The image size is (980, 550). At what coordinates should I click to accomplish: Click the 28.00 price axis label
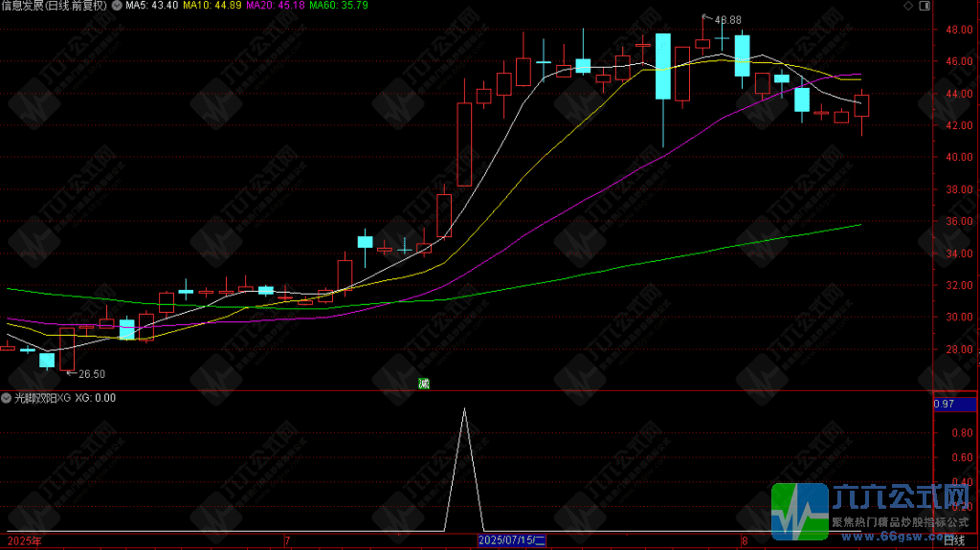point(959,349)
